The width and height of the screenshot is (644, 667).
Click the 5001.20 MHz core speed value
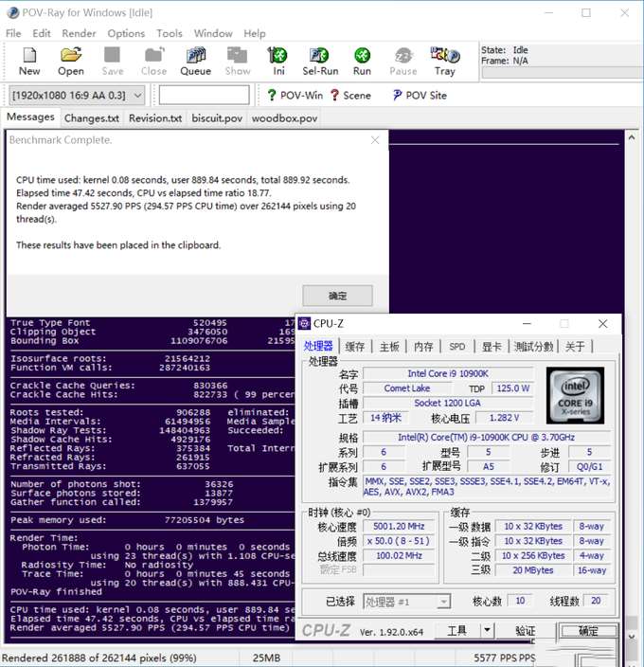coord(399,527)
